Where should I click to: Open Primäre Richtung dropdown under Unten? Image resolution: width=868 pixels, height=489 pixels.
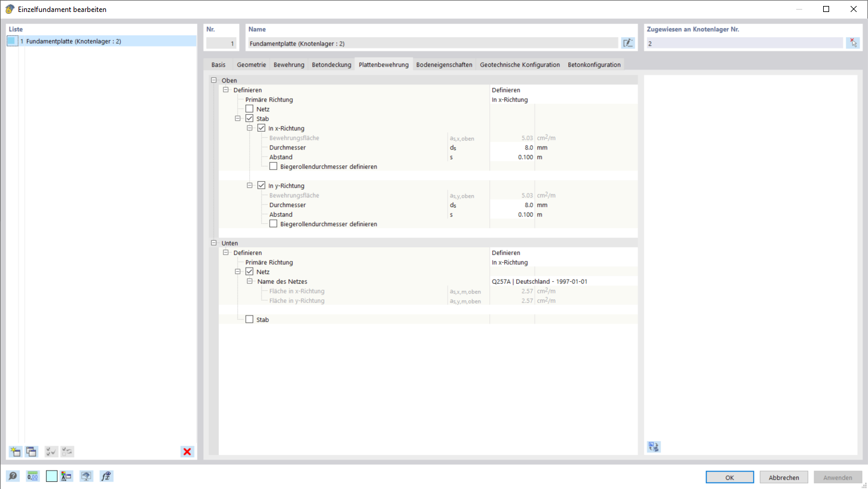(564, 262)
